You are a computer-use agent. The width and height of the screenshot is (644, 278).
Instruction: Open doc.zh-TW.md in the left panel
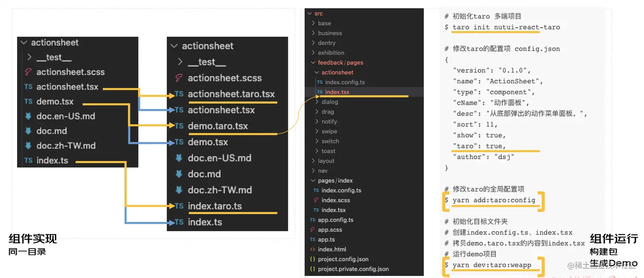tap(66, 146)
